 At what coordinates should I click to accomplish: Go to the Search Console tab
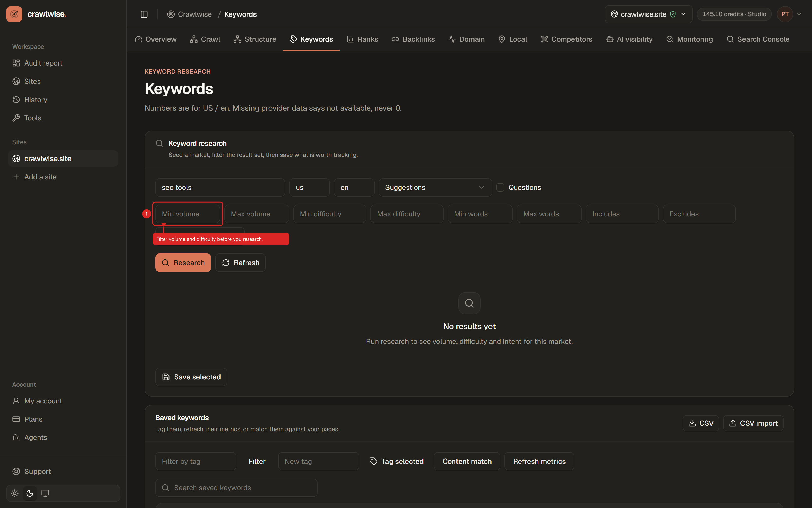coord(758,39)
